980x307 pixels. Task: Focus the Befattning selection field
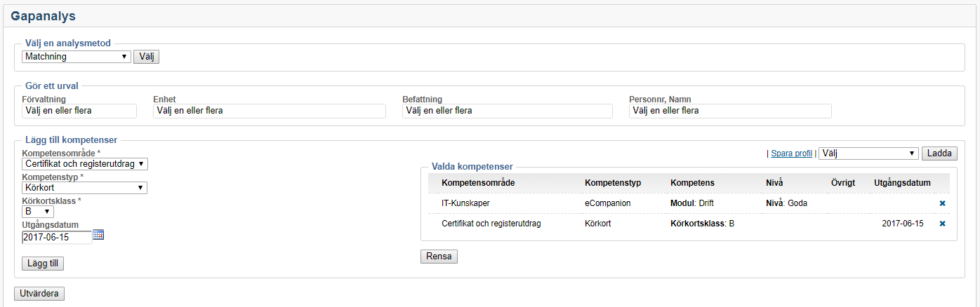(x=508, y=111)
